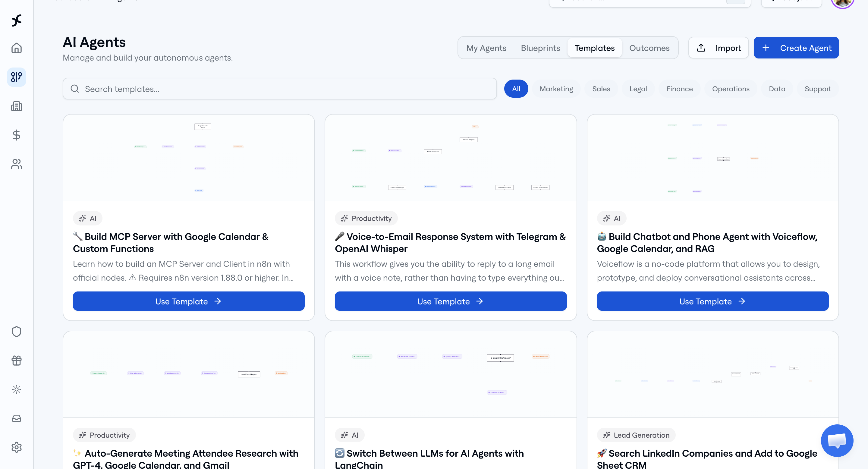Filter templates by Marketing category
Screen dimensions: 868x469
[x=556, y=89]
